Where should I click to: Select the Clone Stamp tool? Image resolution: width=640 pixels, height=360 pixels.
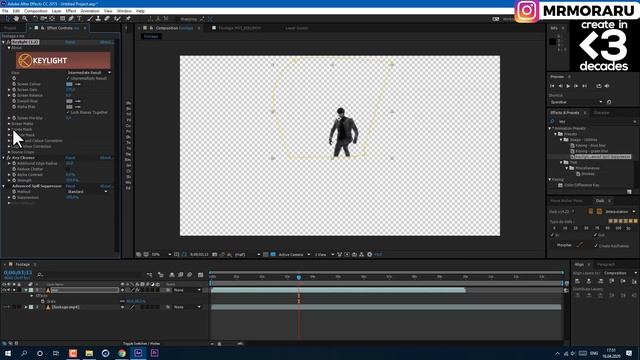tap(98, 19)
